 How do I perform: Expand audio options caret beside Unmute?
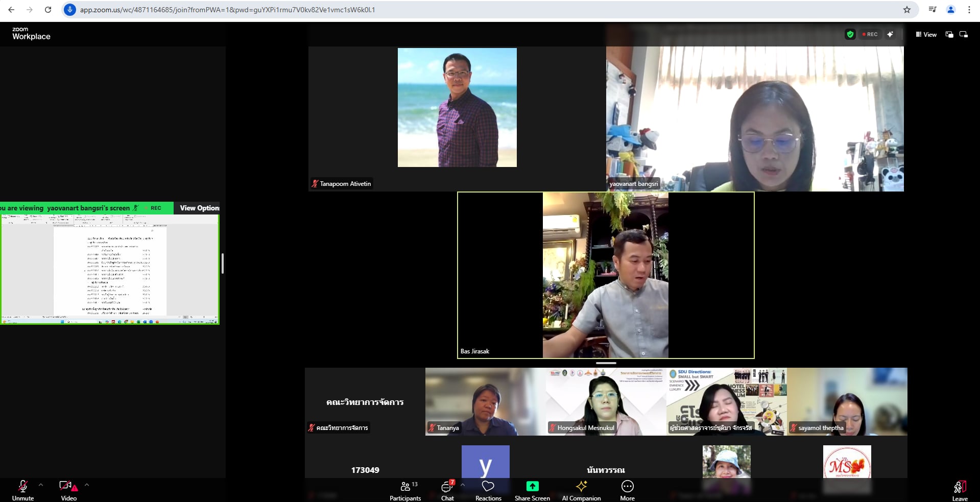pos(41,485)
